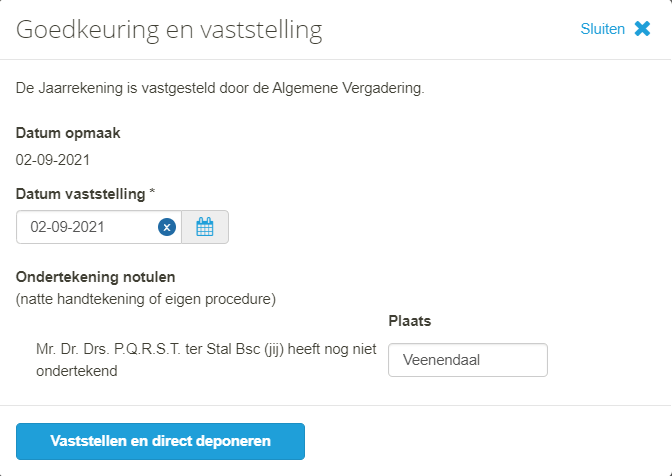
Task: Click the Sluiten link
Action: 602,29
